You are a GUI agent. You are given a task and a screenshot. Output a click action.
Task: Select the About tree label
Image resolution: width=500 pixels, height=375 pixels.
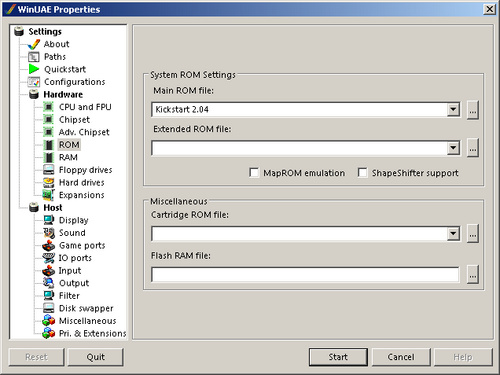point(57,44)
